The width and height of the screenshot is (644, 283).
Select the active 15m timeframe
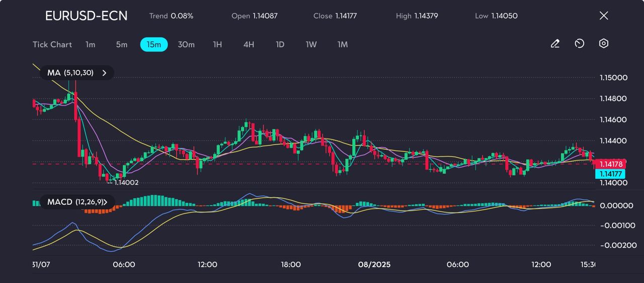(153, 45)
